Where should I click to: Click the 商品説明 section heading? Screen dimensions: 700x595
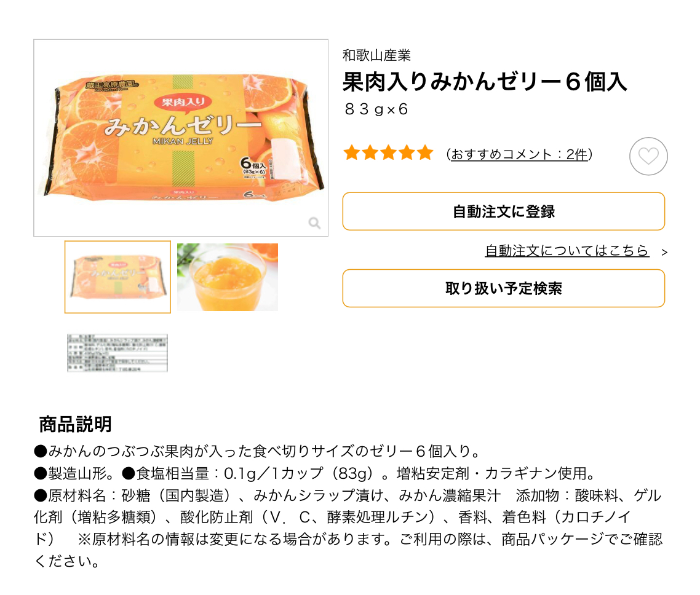click(75, 424)
